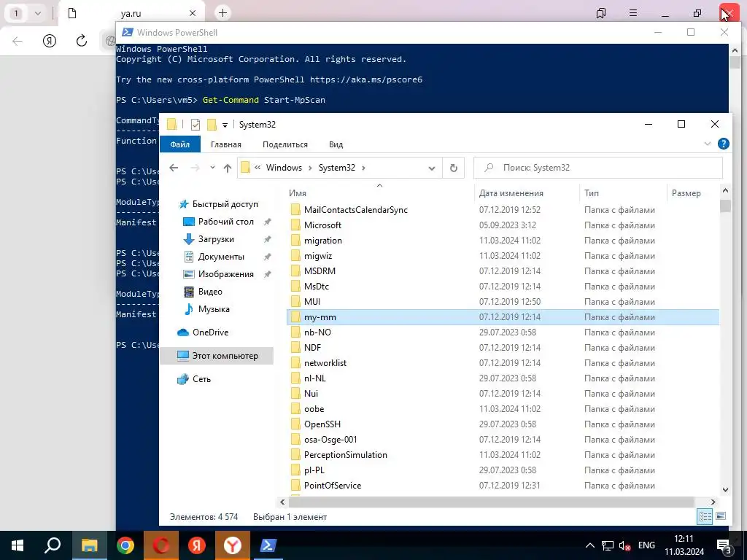Switch to PowerShell on taskbar
Viewport: 747px width, 560px height.
pos(268,545)
